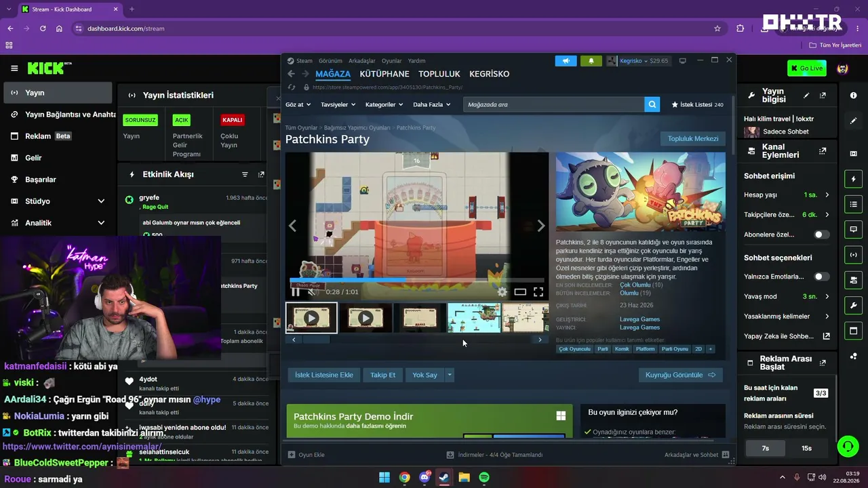Open Steam notifications bell
Viewport: 868px width, 488px height.
(x=591, y=60)
